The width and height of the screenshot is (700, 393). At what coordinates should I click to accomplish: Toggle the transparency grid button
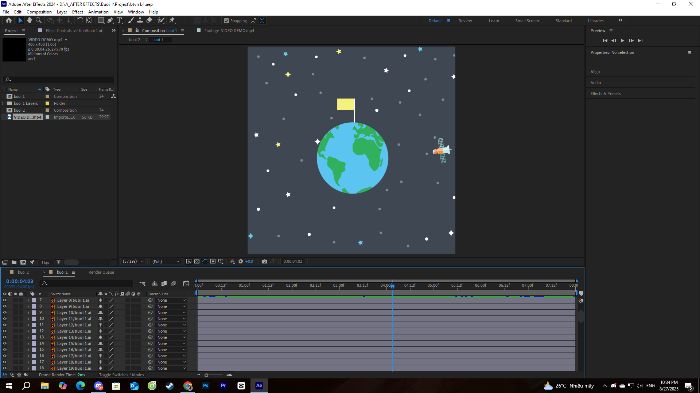[197, 262]
